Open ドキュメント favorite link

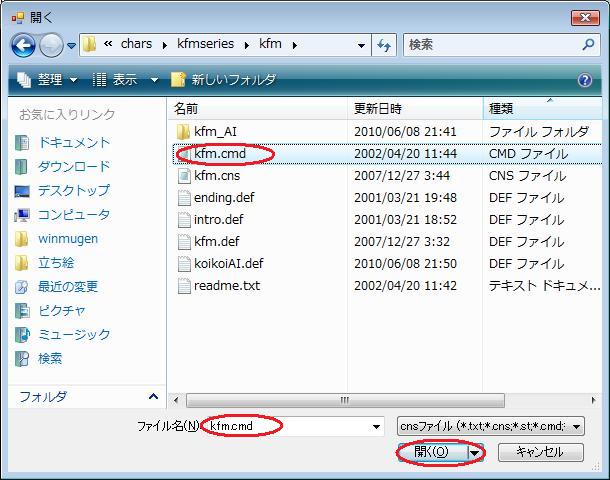click(74, 143)
